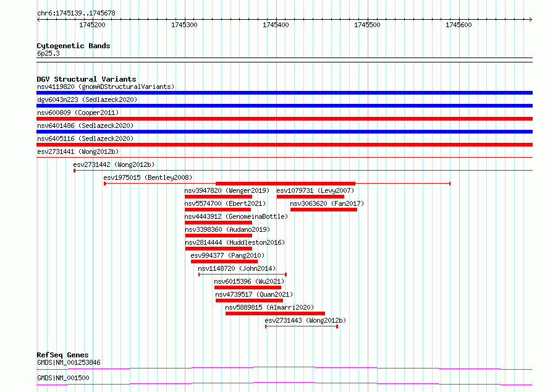This screenshot has width=550, height=392.
Task: Click ruler position 1745600
Action: point(459,25)
